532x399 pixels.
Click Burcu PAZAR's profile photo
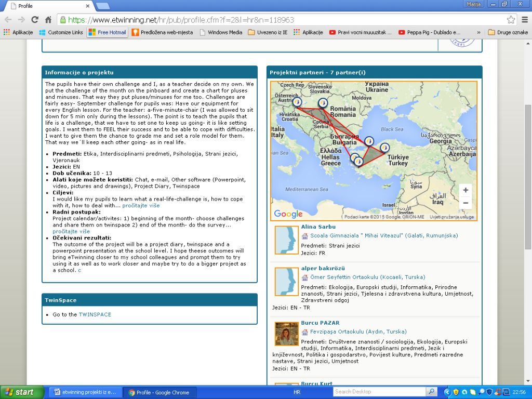coord(287,334)
